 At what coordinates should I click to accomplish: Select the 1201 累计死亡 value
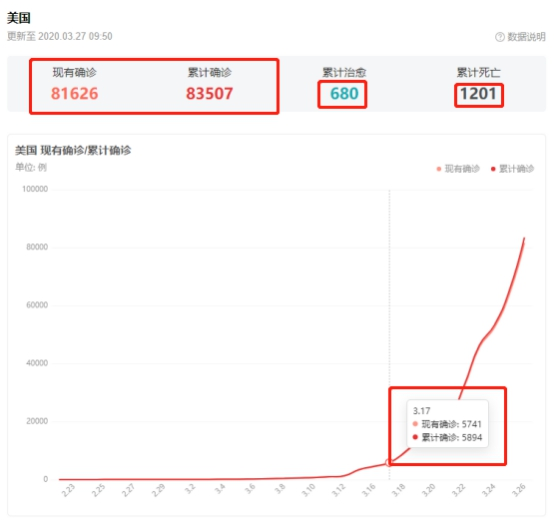point(478,94)
